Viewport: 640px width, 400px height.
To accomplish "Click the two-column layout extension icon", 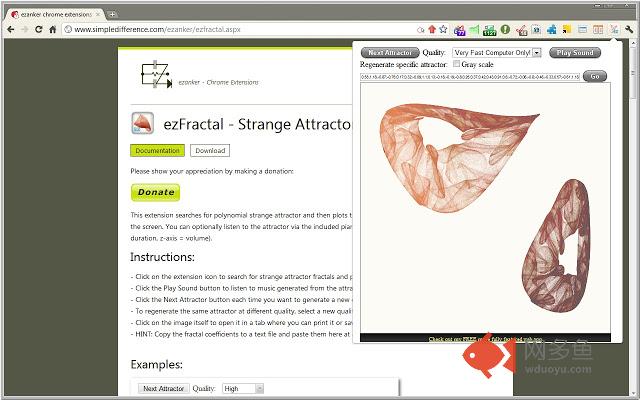I will 598,29.
